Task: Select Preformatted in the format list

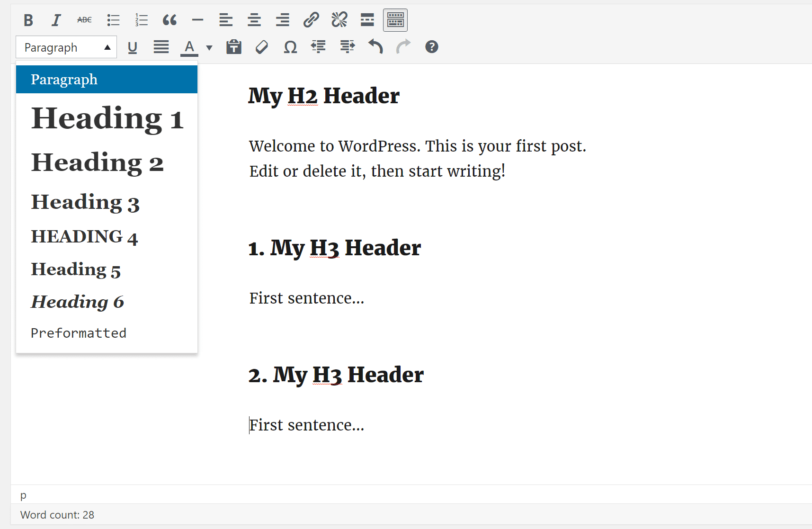Action: point(79,333)
